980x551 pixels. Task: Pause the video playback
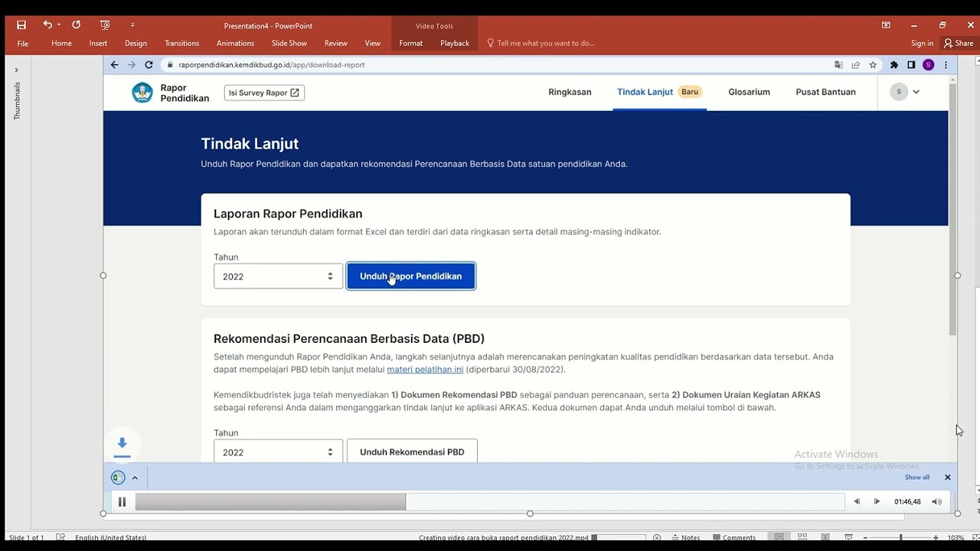(122, 502)
